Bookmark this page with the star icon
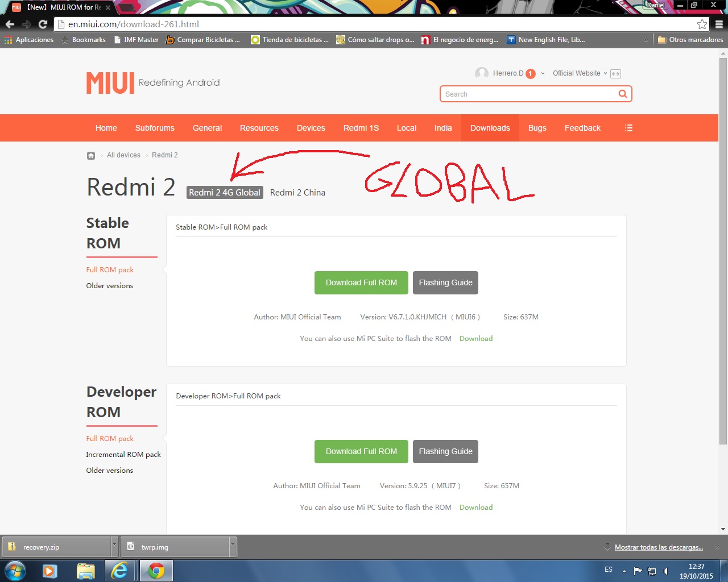Viewport: 728px width, 582px height. point(702,24)
